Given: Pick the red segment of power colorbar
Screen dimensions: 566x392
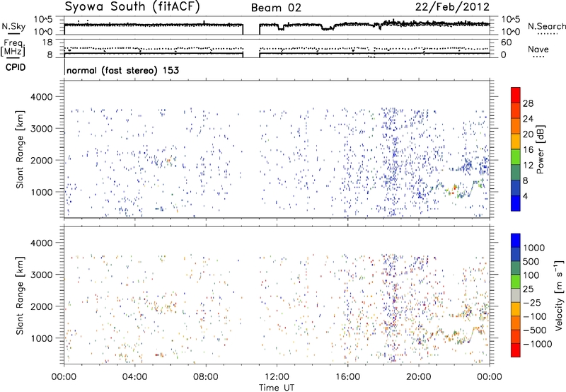Looking at the screenshot, I should click(x=516, y=96).
